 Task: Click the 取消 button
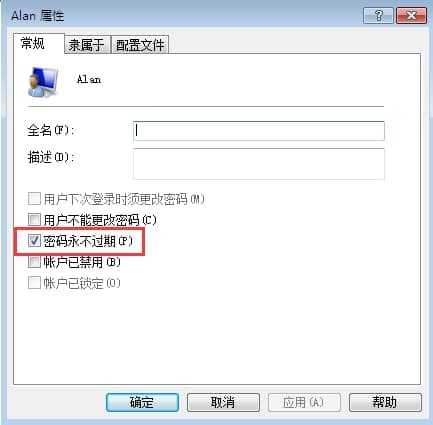tap(223, 402)
